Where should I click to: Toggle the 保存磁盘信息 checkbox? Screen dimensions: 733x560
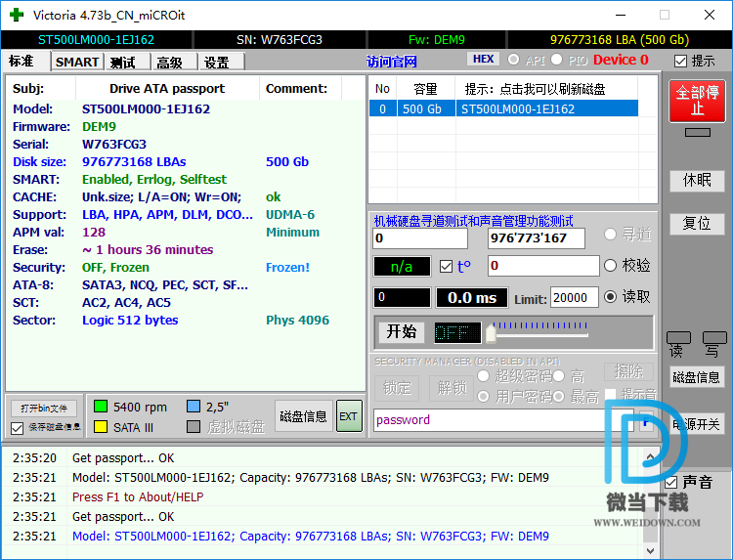pos(17,428)
